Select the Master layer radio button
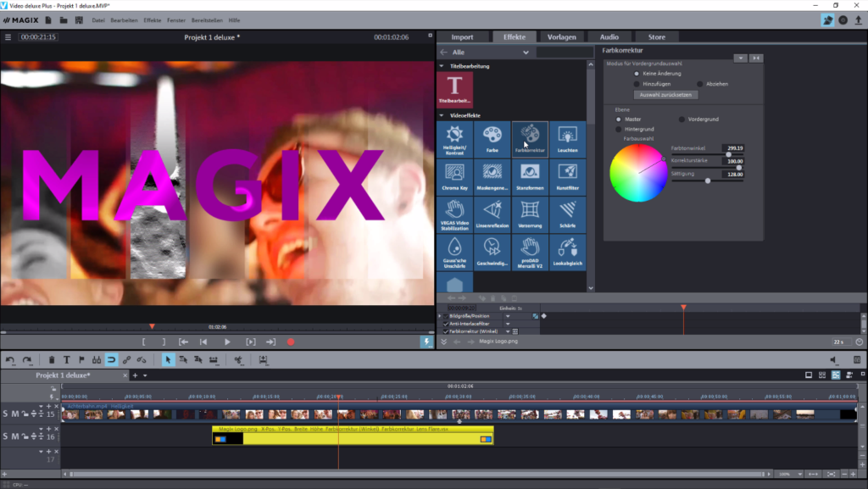The width and height of the screenshot is (868, 489). (618, 119)
